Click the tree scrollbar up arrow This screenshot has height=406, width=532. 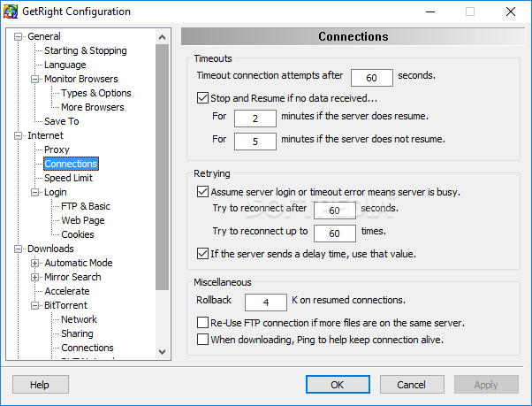[x=163, y=37]
